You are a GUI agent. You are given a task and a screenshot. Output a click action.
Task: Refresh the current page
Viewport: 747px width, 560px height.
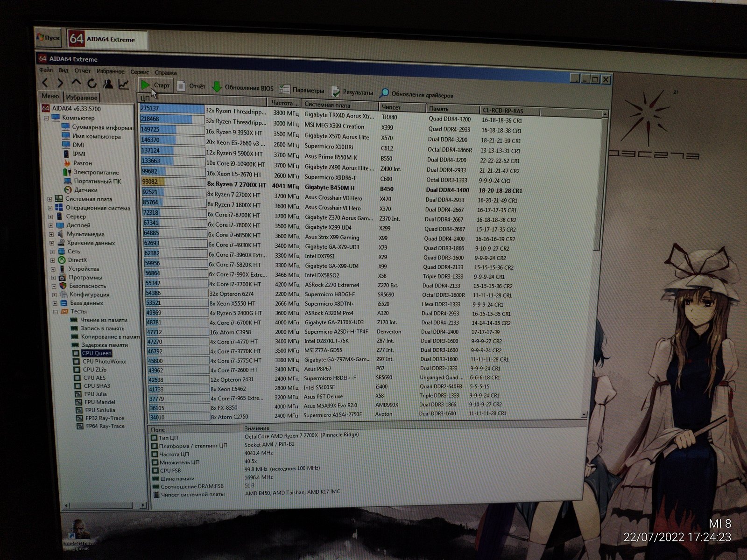(92, 84)
